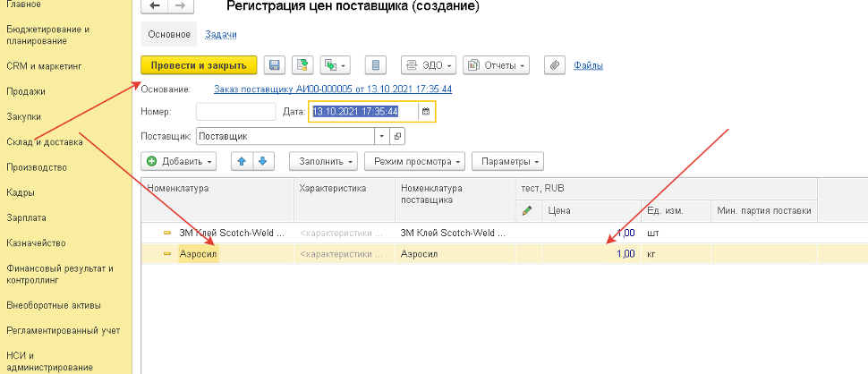Viewport: 868px width, 374px height.
Task: Select 3M Клей Scotch-Weld nomenclature cell
Action: click(x=217, y=234)
